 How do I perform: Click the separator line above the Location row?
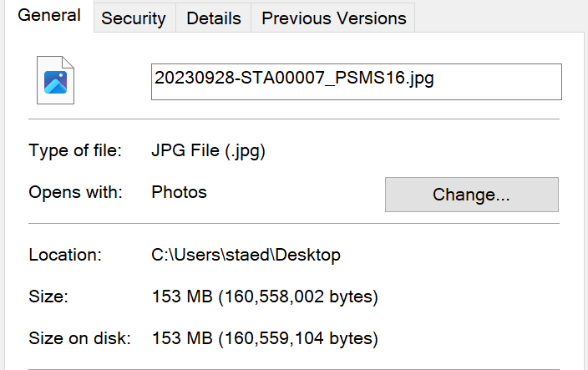(x=294, y=224)
